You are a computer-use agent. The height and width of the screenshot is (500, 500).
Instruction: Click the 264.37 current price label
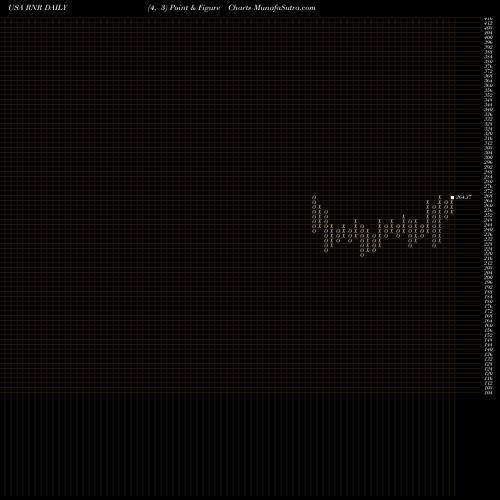click(x=464, y=197)
